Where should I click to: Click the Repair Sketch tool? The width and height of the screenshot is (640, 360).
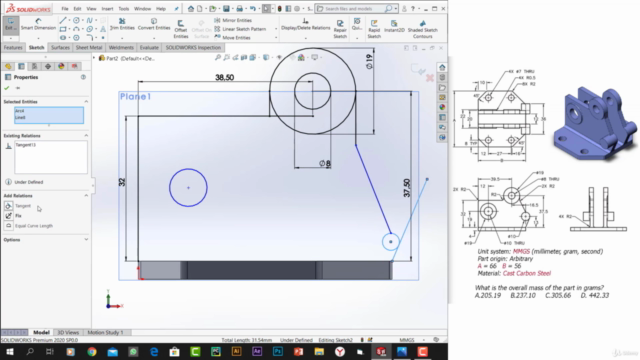340,29
